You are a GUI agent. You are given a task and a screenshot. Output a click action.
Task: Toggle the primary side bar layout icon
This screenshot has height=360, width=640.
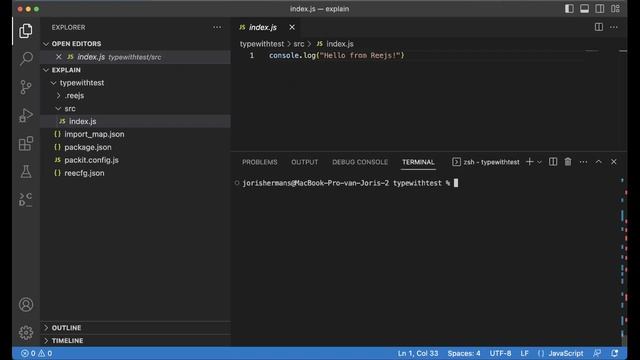tap(569, 9)
